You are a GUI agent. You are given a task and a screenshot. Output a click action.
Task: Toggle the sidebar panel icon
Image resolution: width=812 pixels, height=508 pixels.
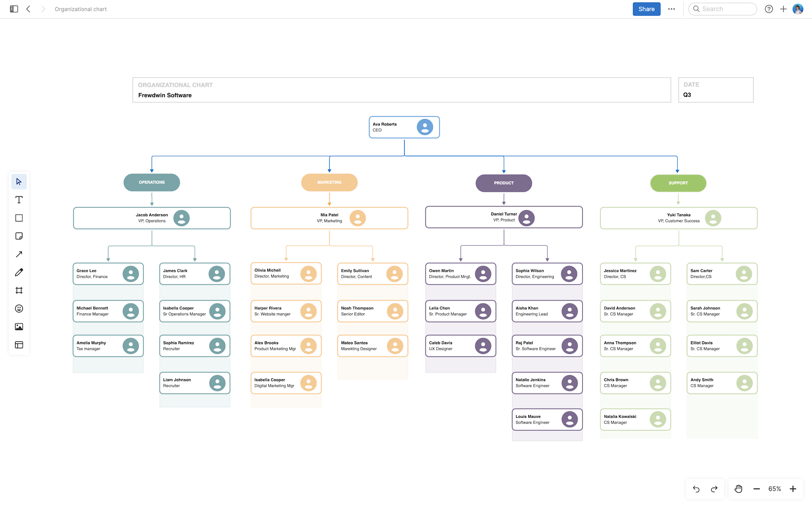pyautogui.click(x=14, y=9)
